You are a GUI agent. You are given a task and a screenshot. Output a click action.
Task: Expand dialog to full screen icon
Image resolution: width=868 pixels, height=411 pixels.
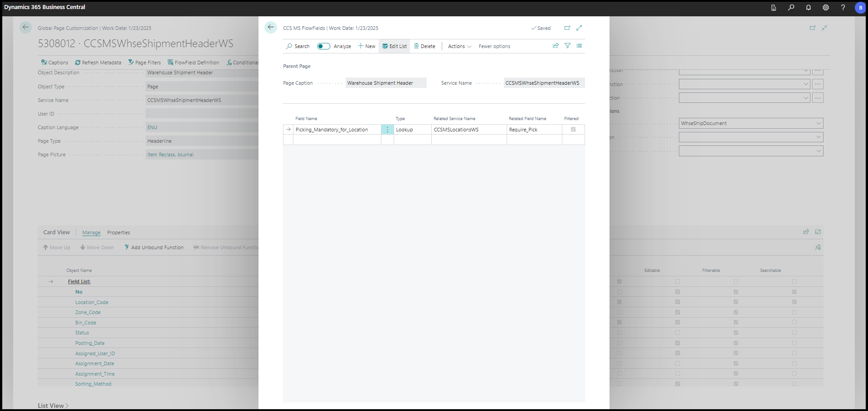[x=579, y=28]
